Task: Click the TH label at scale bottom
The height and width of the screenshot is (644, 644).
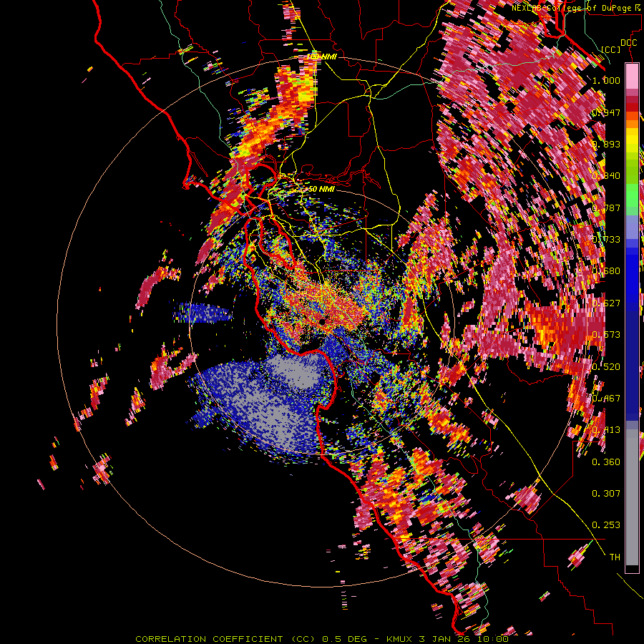Action: [x=615, y=557]
